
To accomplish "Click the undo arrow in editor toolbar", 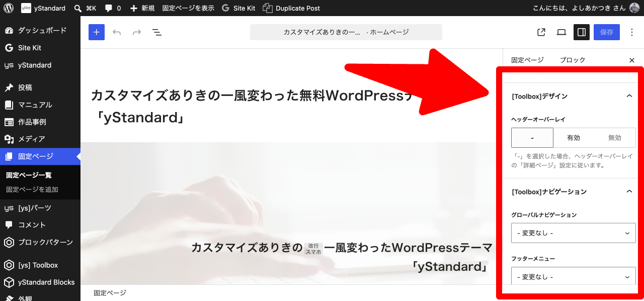I will pos(117,32).
